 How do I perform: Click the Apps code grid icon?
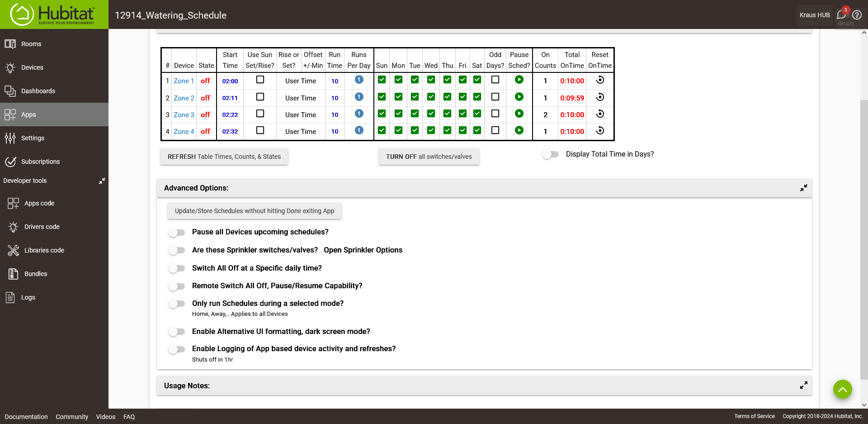point(13,203)
